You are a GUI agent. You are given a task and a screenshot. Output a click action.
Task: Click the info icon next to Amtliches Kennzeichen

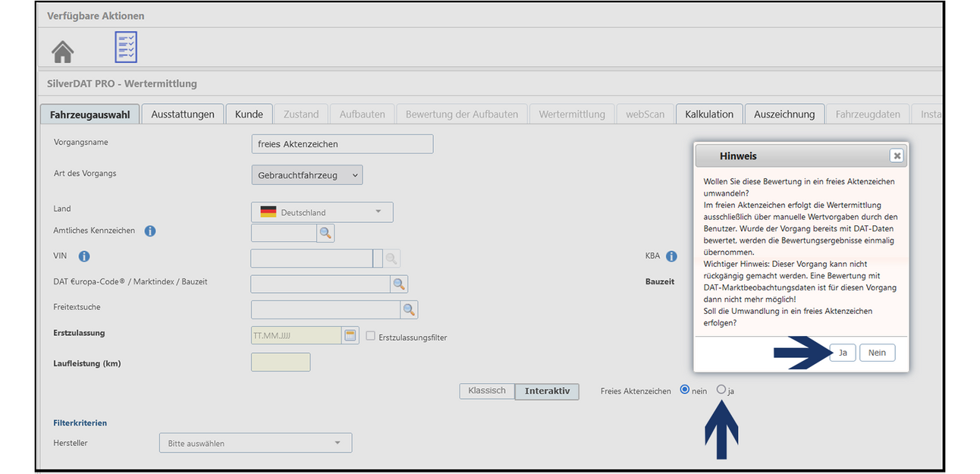pos(150,231)
